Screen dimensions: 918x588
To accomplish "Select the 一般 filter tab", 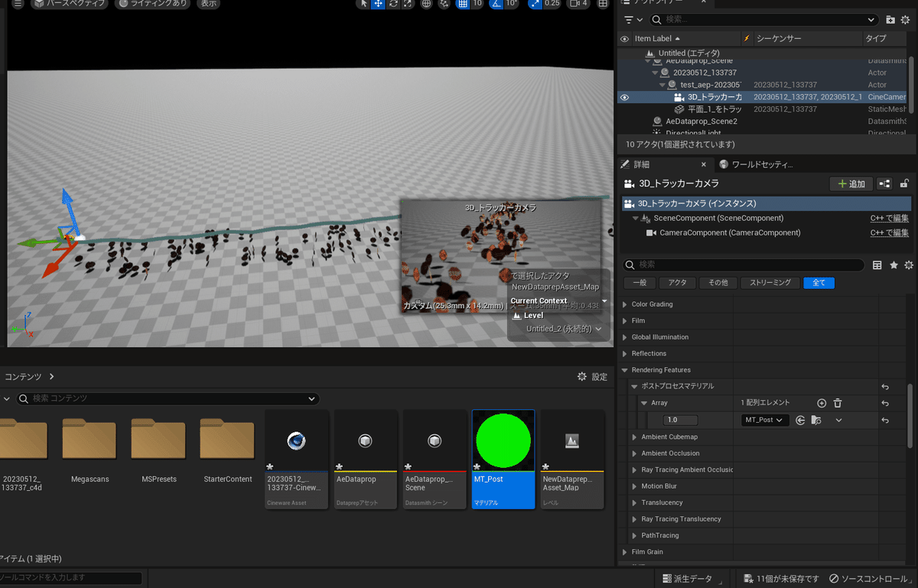I will coord(639,283).
